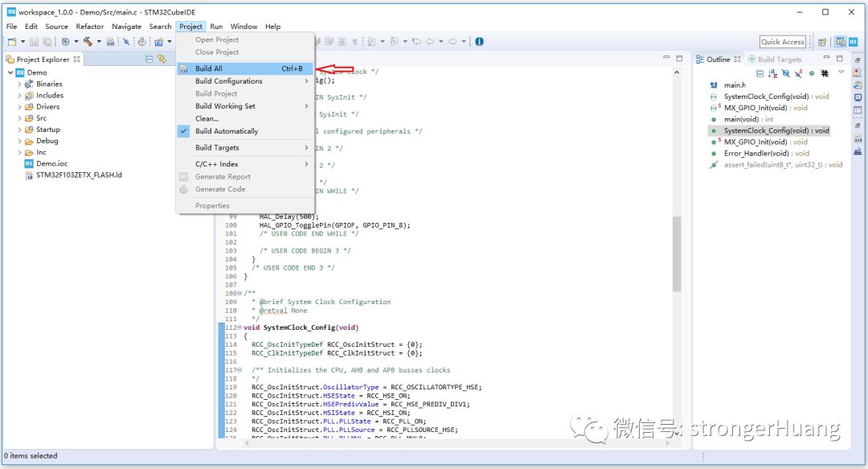Image resolution: width=868 pixels, height=469 pixels.
Task: Click the forward navigation arrow
Action: [452, 42]
